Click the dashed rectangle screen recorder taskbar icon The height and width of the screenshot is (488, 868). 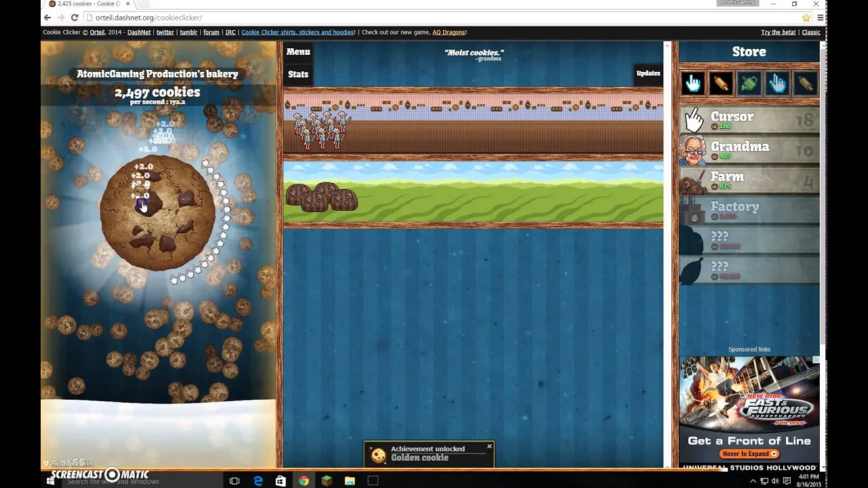click(x=373, y=481)
